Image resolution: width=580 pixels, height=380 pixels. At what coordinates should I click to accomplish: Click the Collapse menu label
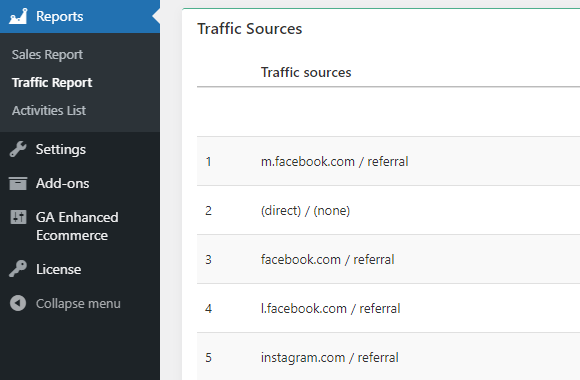click(78, 303)
